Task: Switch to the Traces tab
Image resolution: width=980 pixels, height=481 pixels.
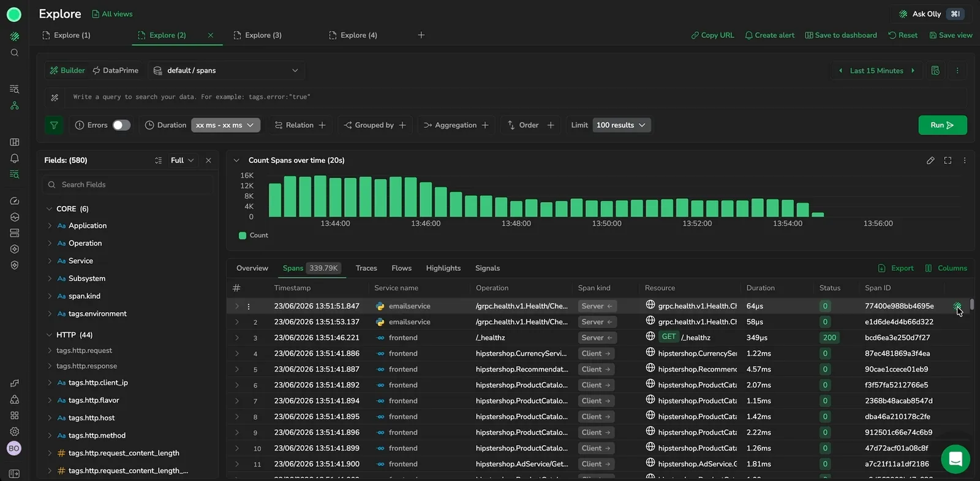Action: (x=366, y=268)
